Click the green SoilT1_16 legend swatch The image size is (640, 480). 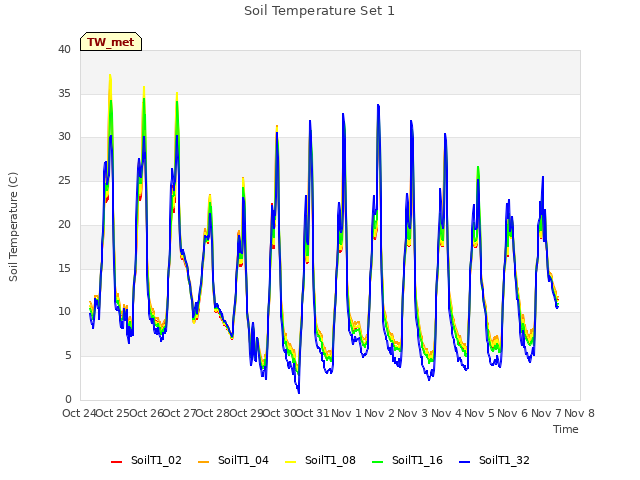[x=378, y=462]
